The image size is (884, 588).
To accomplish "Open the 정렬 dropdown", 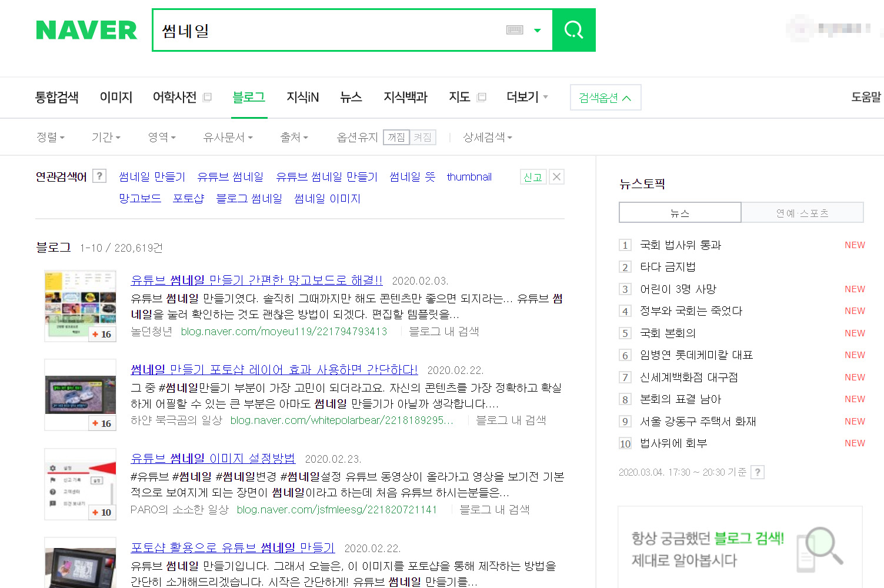I will coord(50,137).
